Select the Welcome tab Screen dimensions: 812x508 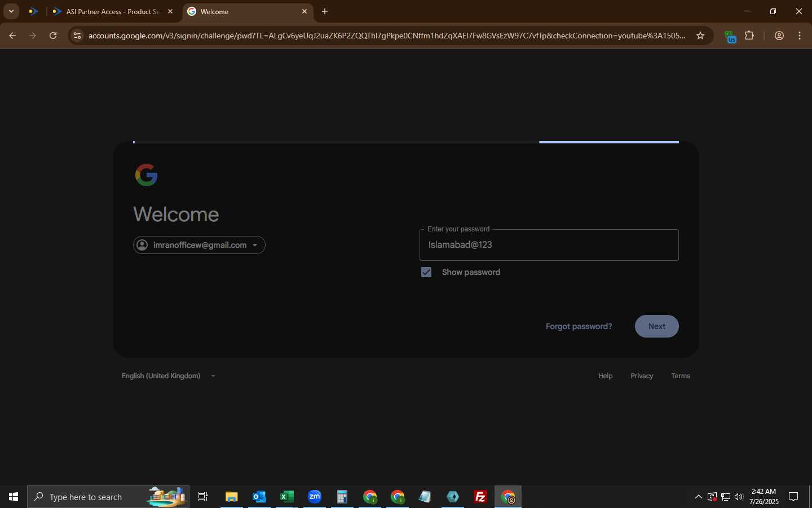pyautogui.click(x=247, y=11)
